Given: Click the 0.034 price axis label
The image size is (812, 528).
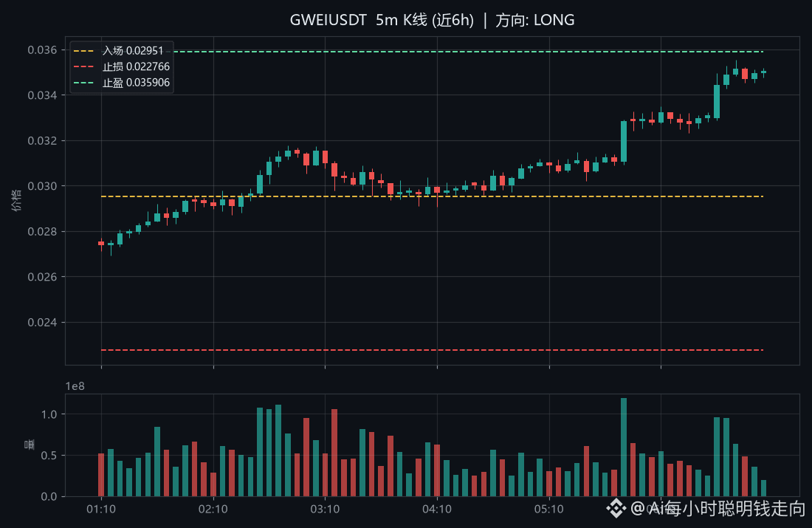Looking at the screenshot, I should click(43, 95).
